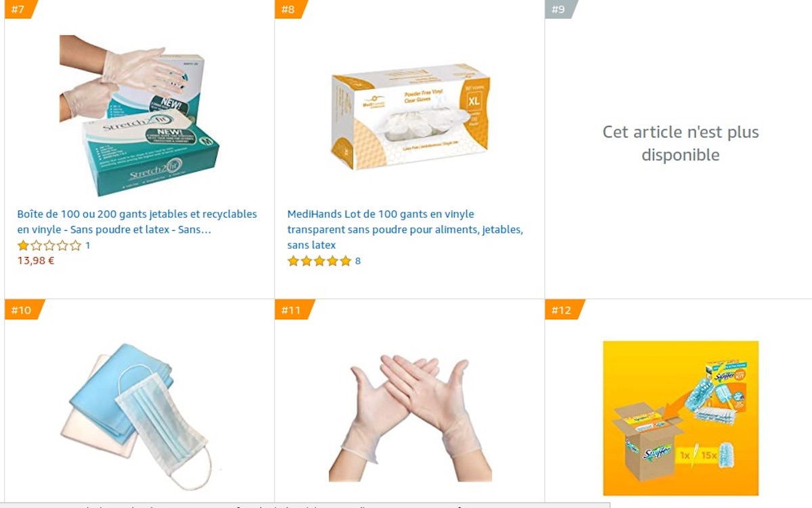Screen dimensions: 812x508
Task: Click the 13,98 € price
Action: (x=36, y=260)
